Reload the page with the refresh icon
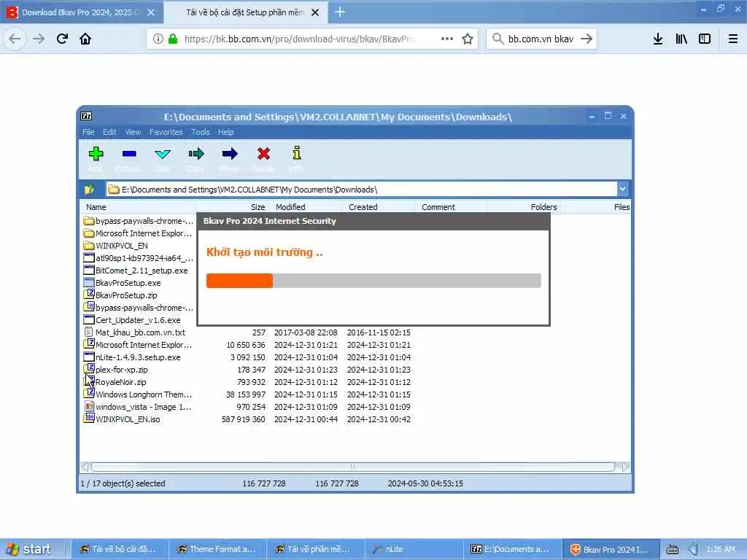Screen dimensions: 747x560 (x=62, y=39)
